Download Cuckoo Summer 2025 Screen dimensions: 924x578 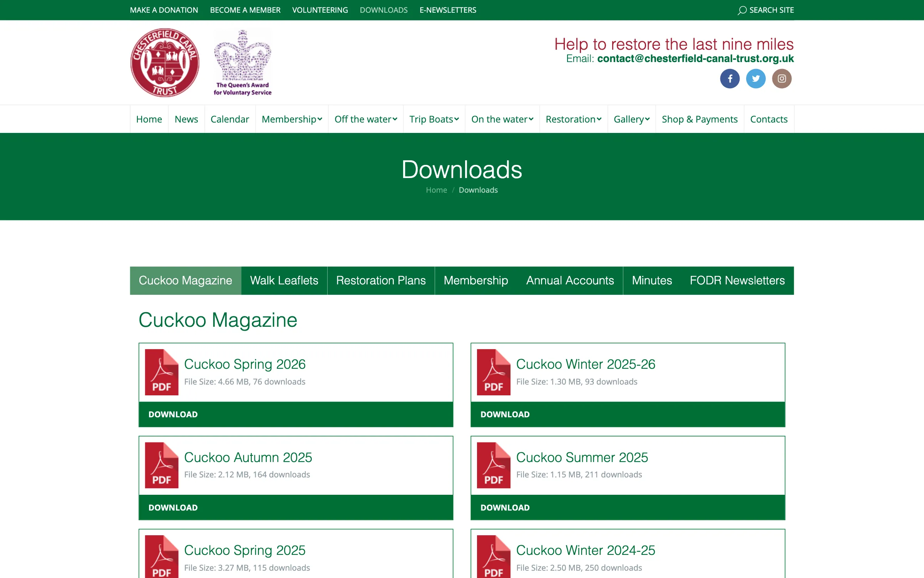[628, 507]
